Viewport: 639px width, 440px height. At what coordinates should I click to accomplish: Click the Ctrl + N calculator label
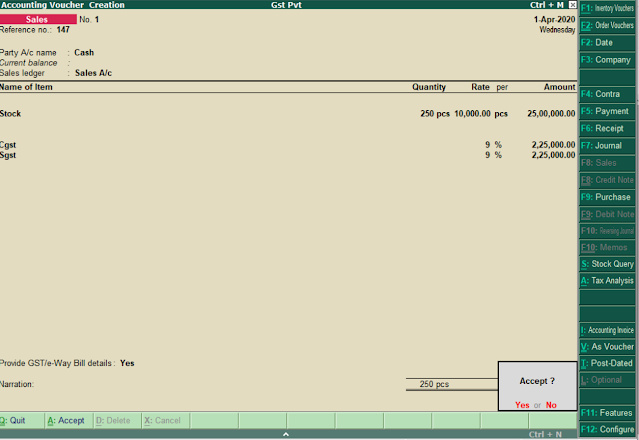point(545,434)
